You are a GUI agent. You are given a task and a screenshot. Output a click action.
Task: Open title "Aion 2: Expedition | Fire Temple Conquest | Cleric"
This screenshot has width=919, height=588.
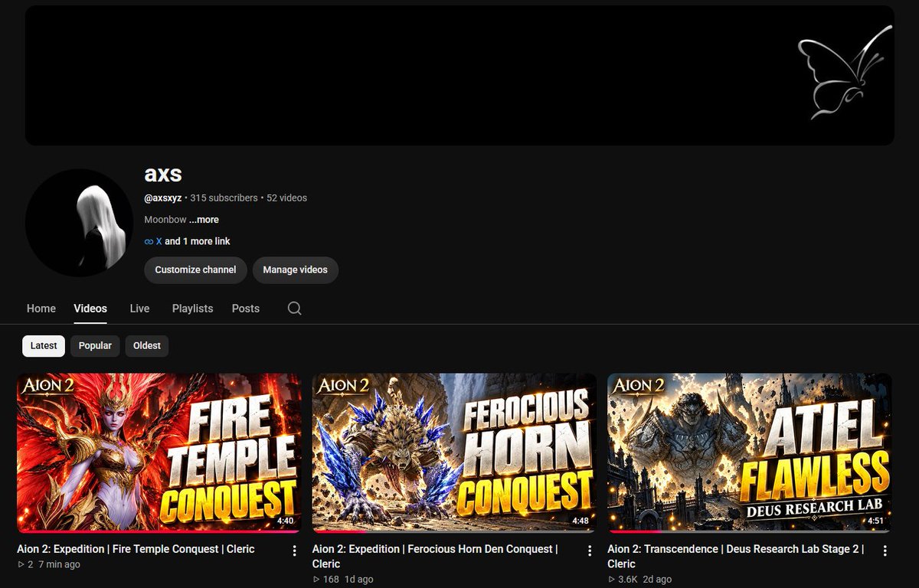coord(136,549)
